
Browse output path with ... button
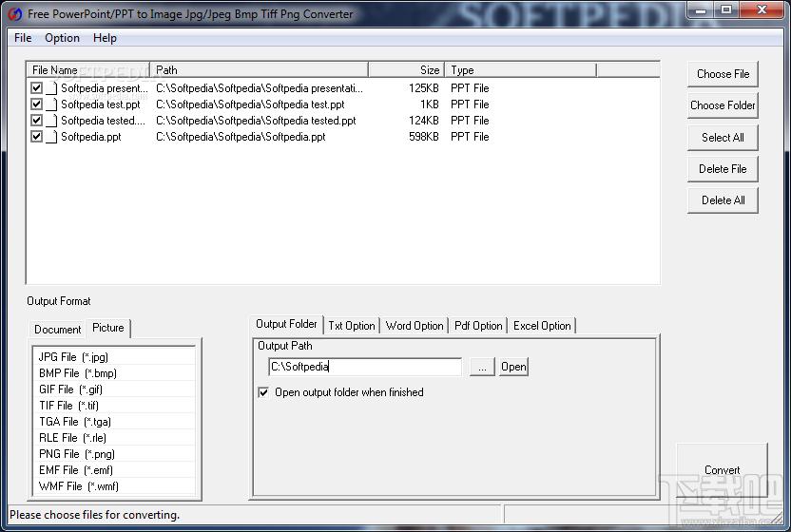pyautogui.click(x=482, y=367)
